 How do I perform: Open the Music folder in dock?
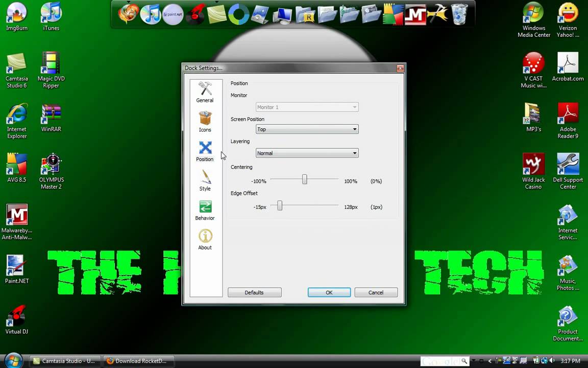[x=349, y=15]
